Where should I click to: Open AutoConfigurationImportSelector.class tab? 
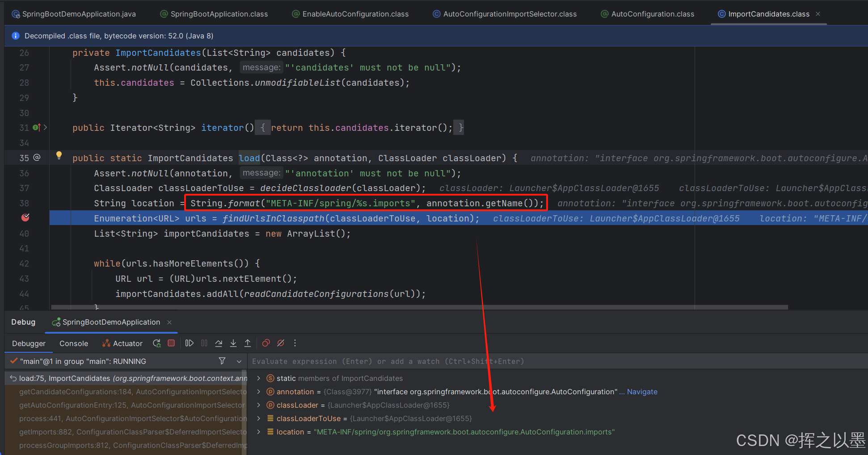click(x=505, y=14)
